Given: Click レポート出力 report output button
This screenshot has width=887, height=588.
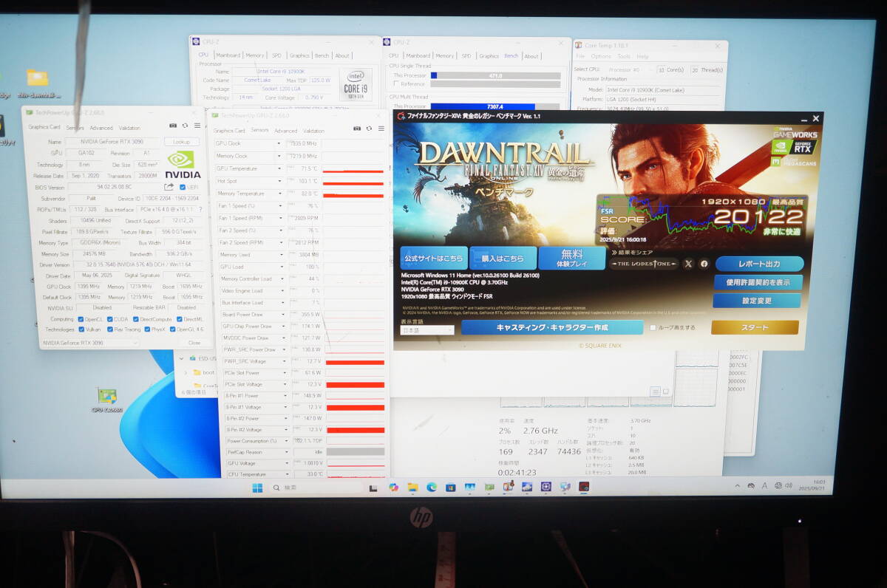Looking at the screenshot, I should (759, 264).
